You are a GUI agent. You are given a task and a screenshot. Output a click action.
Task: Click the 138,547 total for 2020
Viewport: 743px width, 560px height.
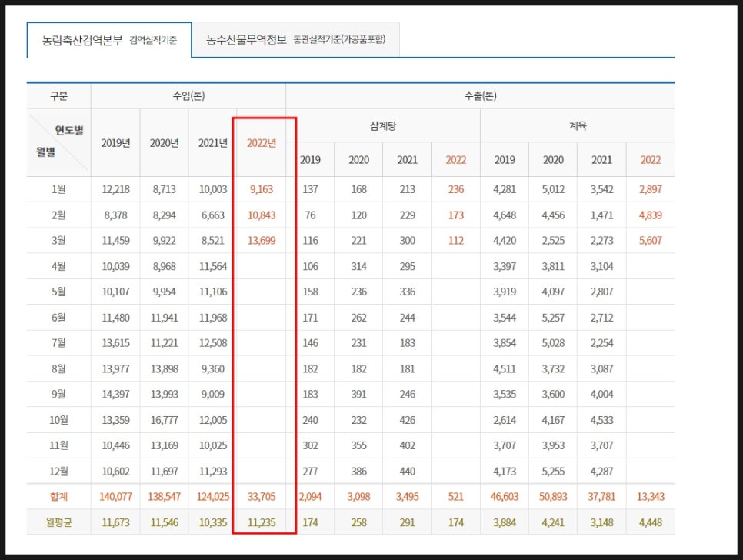[x=164, y=496]
